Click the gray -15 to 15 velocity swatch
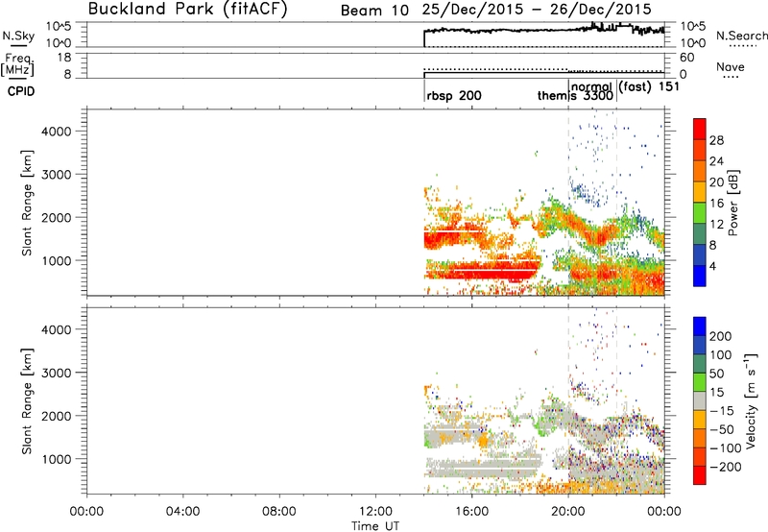Screen dimensions: 768x532 click(700, 401)
